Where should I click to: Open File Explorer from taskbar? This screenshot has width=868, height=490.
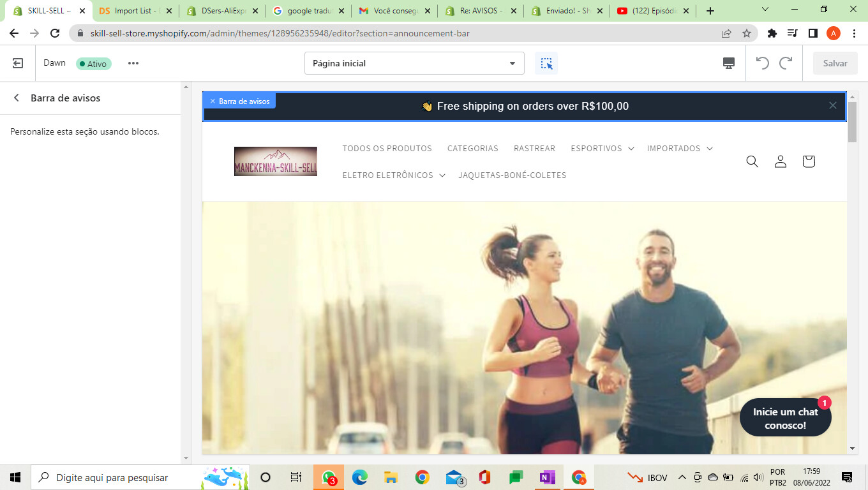tap(391, 477)
